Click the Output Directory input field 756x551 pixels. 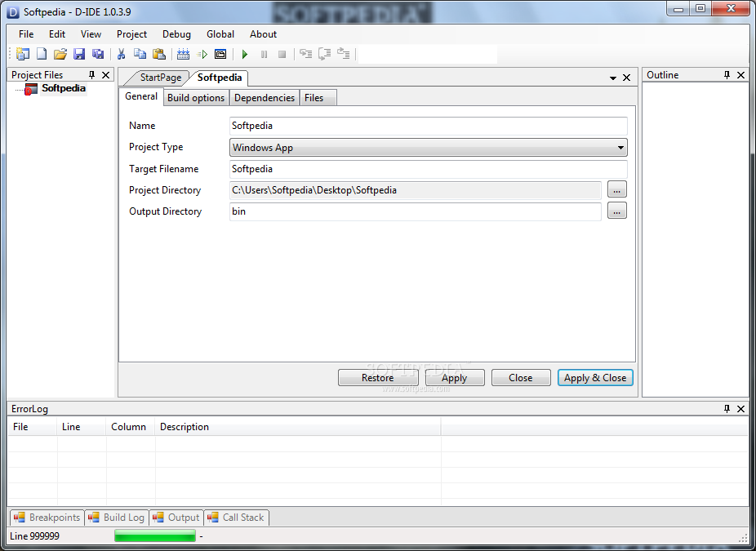click(x=415, y=211)
